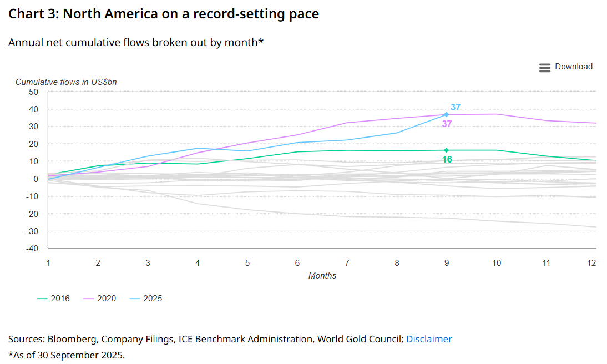Open the Disclaimer link

(x=429, y=339)
